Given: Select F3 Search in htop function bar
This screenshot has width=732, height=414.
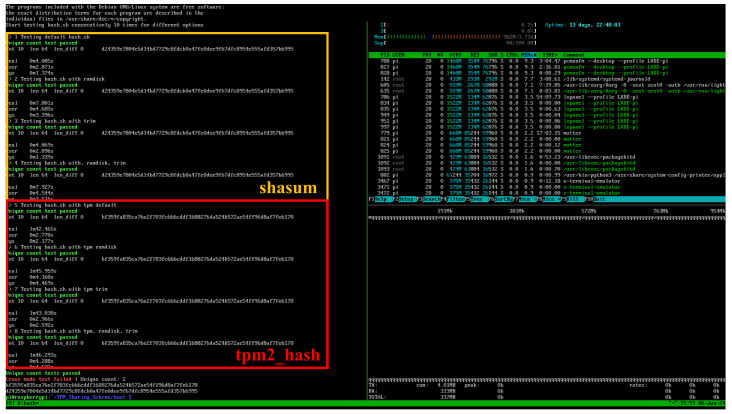Looking at the screenshot, I should (x=429, y=199).
